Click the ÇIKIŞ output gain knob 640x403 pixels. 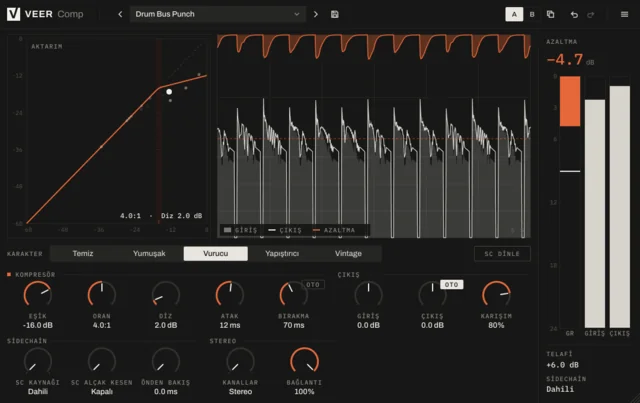432,294
